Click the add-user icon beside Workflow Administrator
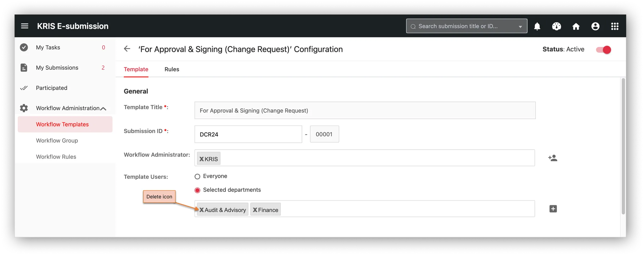This screenshot has width=644, height=255. tap(553, 158)
